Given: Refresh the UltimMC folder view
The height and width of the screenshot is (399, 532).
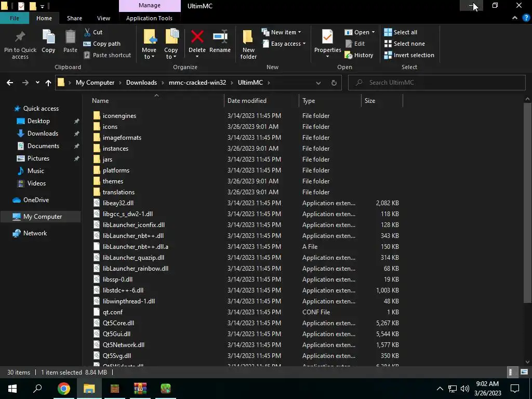Looking at the screenshot, I should [334, 83].
